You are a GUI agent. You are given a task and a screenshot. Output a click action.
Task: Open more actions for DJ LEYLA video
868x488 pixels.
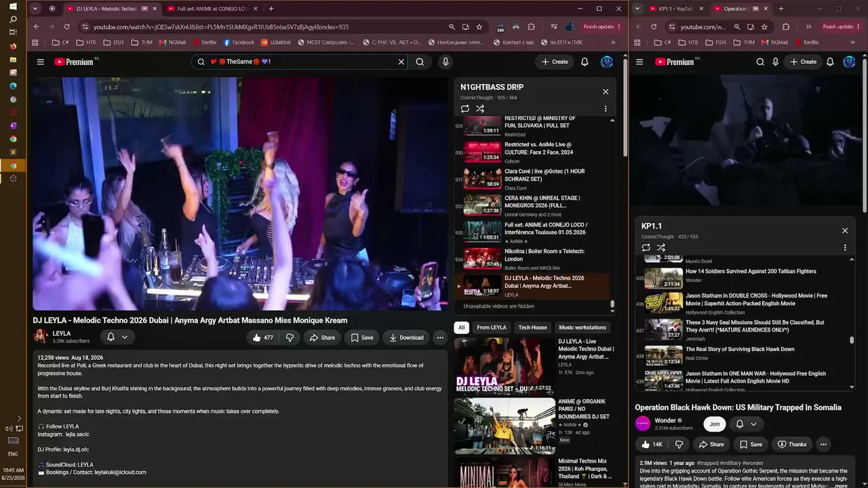(440, 338)
